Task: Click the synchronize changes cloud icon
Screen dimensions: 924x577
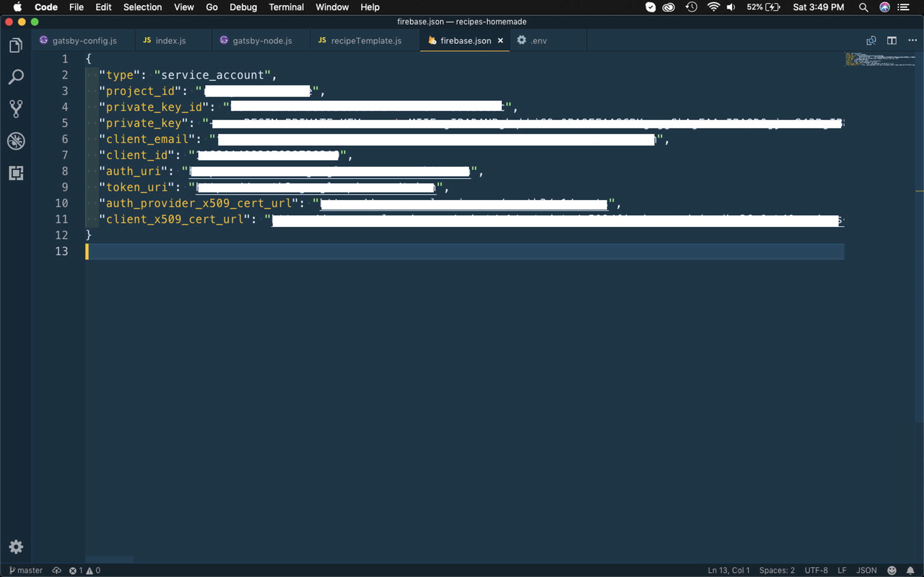Action: coord(56,571)
